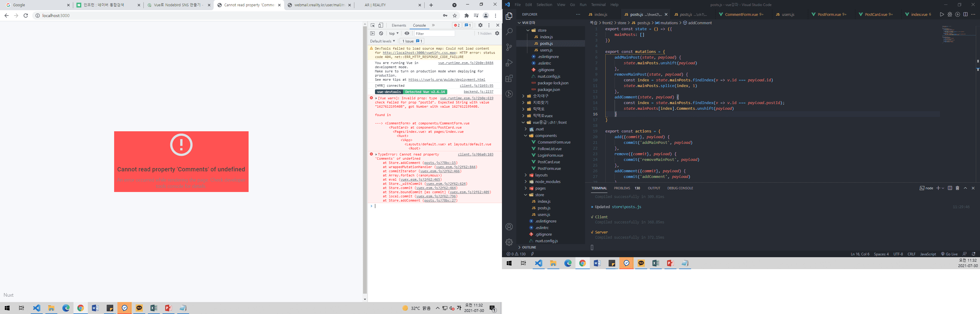Viewport: 980px width, 314px height.
Task: Expand the 'pages' folder in Explorer
Action: [x=540, y=188]
